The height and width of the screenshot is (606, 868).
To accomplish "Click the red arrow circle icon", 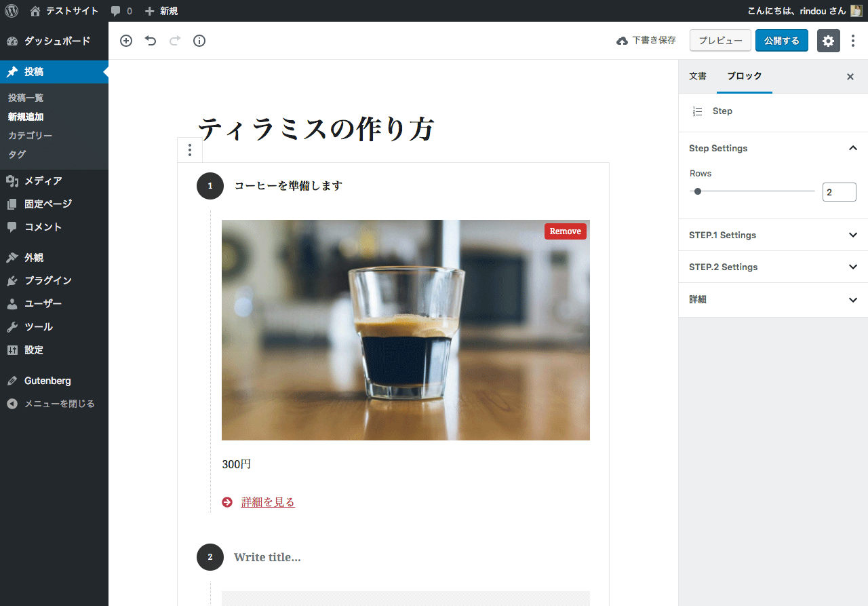I will 227,502.
